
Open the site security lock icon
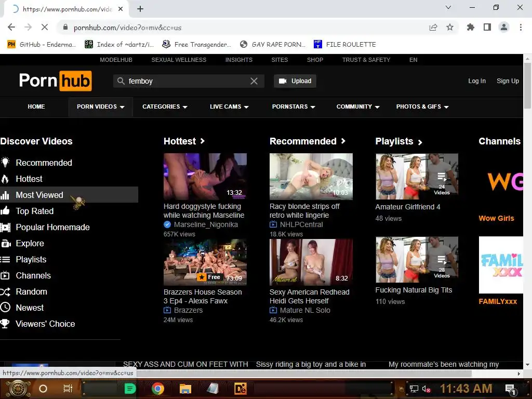[x=65, y=27]
